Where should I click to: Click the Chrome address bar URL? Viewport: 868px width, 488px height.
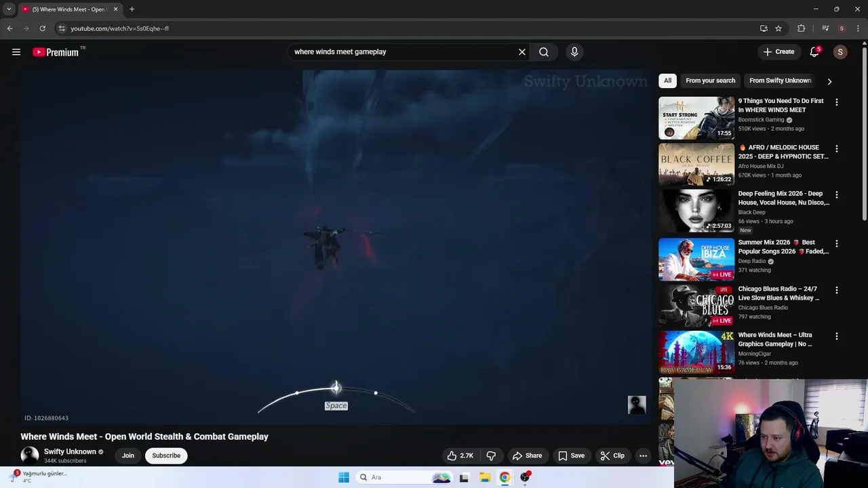pyautogui.click(x=119, y=28)
